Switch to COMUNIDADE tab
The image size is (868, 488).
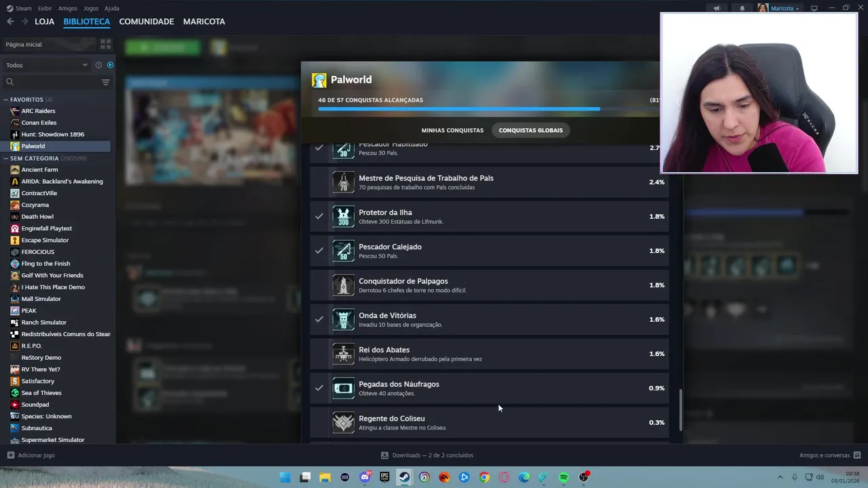click(146, 22)
